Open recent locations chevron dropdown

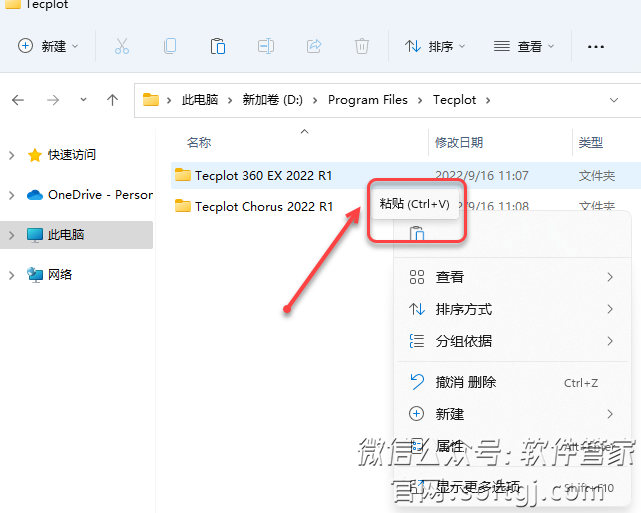83,100
